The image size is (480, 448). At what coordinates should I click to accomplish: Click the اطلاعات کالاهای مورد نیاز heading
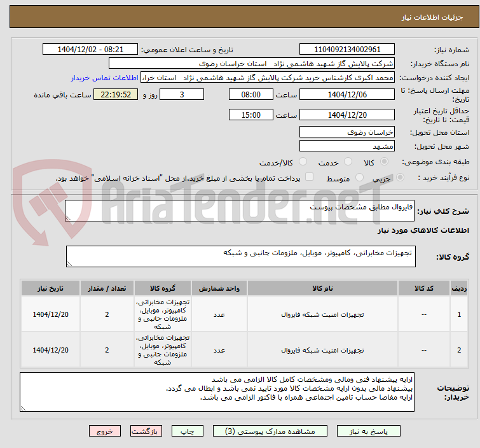coord(423,230)
